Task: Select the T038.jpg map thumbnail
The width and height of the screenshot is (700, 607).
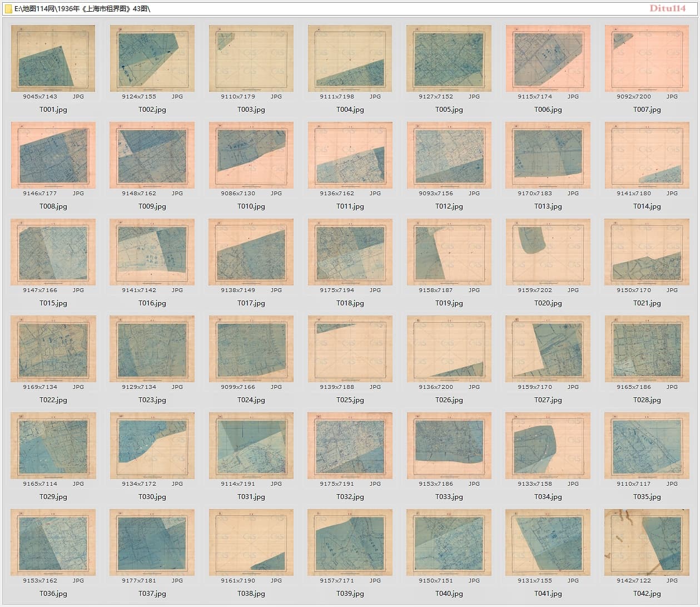Action: 251,542
